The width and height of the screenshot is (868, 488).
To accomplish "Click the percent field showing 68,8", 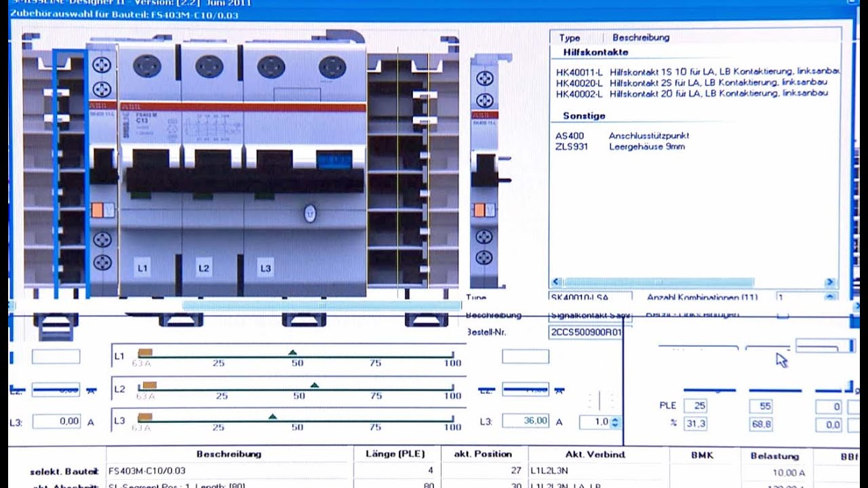I will (761, 424).
